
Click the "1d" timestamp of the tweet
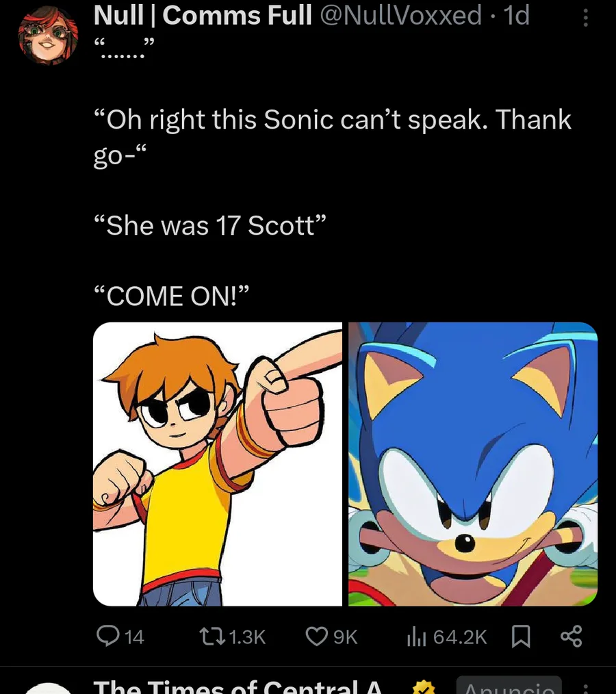(515, 15)
